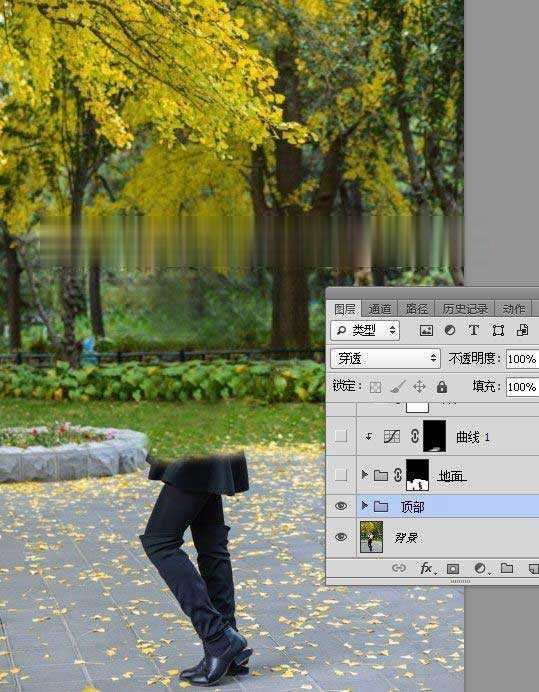Switch to the 历史记录 tab
This screenshot has width=539, height=692.
(x=465, y=309)
